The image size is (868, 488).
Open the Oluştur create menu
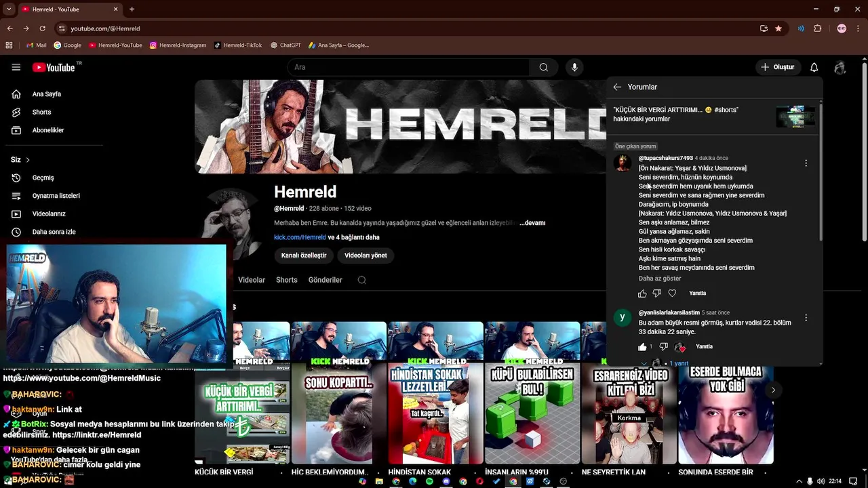(x=778, y=67)
